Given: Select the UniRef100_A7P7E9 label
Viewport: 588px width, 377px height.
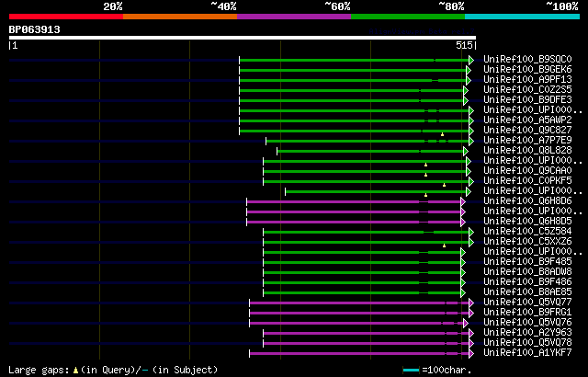Looking at the screenshot, I should (x=527, y=141).
